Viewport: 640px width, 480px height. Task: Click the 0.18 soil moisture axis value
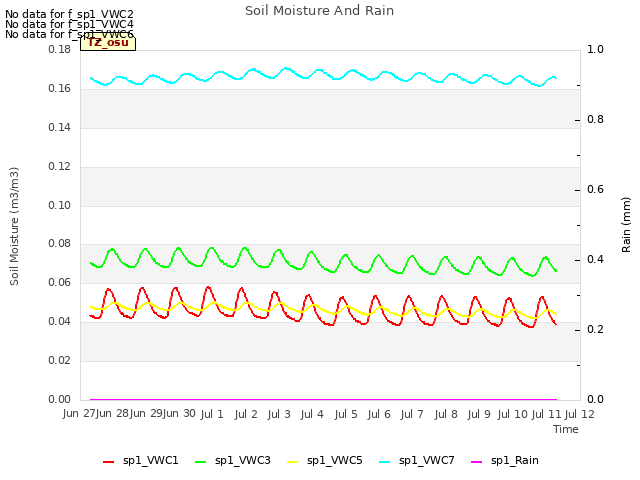[59, 49]
